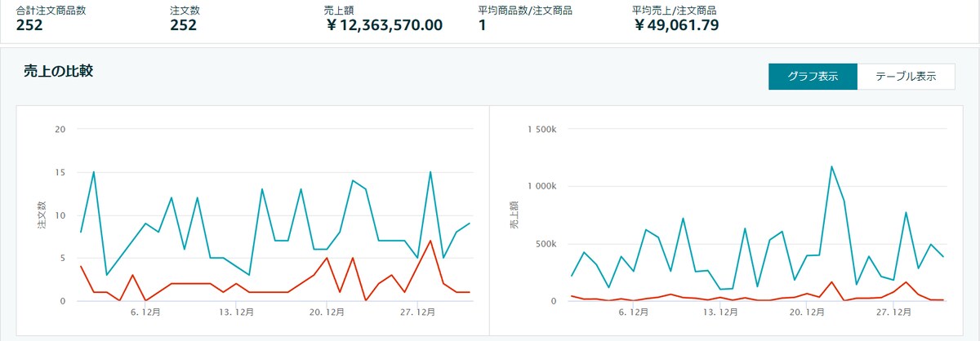Image resolution: width=980 pixels, height=341 pixels.
Task: Click the 13. 12月 label on sales chart
Action: (721, 312)
